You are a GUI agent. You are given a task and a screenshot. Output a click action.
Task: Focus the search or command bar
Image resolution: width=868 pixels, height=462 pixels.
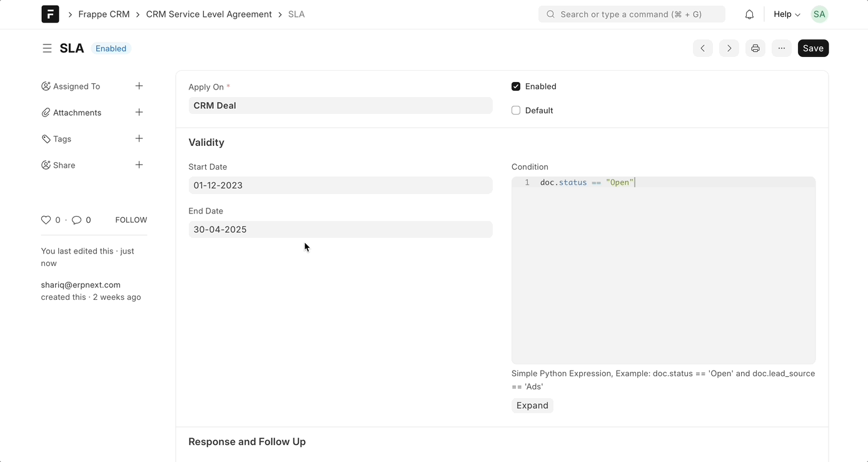[632, 14]
